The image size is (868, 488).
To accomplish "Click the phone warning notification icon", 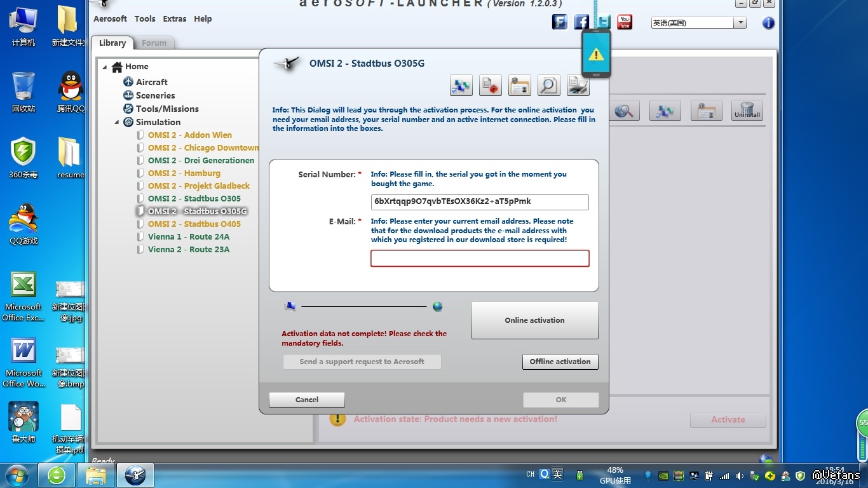I will point(596,54).
